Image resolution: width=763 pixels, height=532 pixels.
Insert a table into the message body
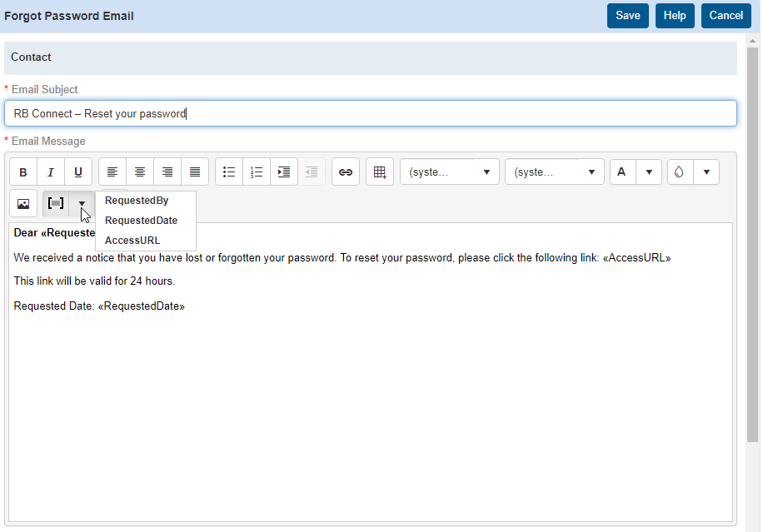click(x=379, y=172)
